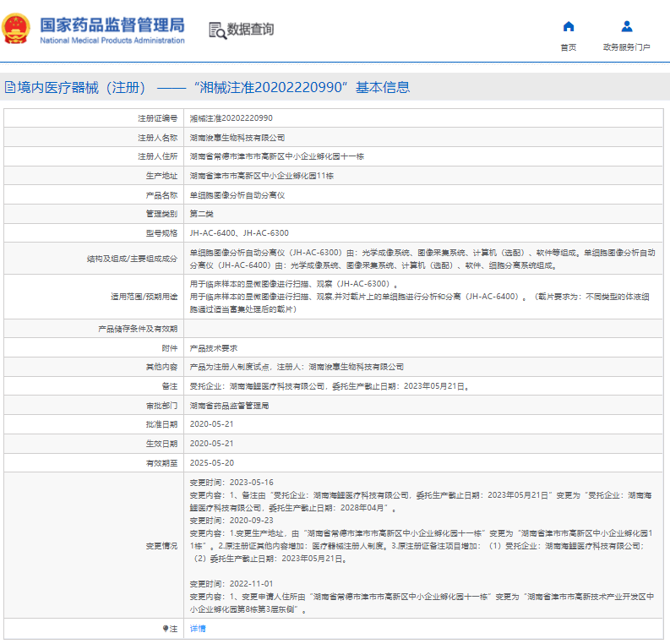Viewport: 670px width, 644px height.
Task: Click the 湖南省药品监督管理局 approval department value
Action: coord(230,406)
